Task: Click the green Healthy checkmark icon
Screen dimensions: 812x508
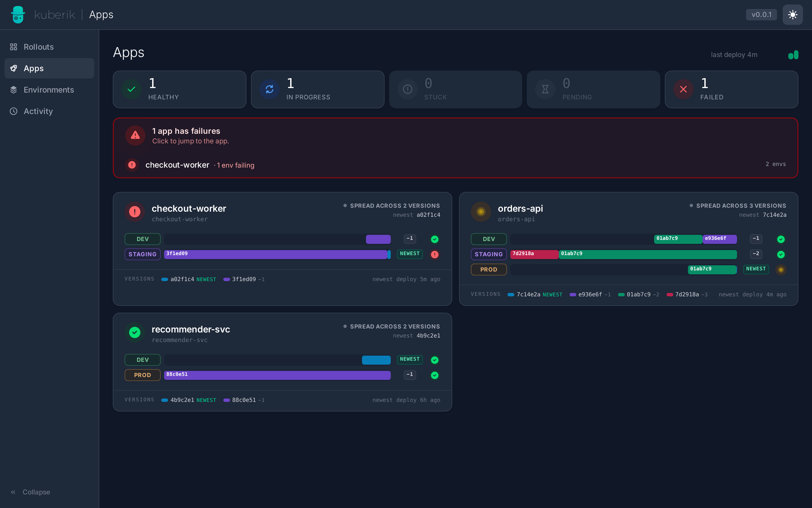Action: coord(132,89)
